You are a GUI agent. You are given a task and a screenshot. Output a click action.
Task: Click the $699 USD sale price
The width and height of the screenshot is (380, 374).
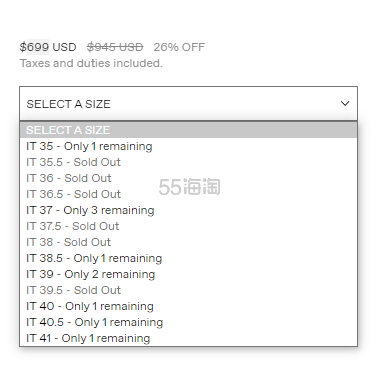[x=48, y=47]
